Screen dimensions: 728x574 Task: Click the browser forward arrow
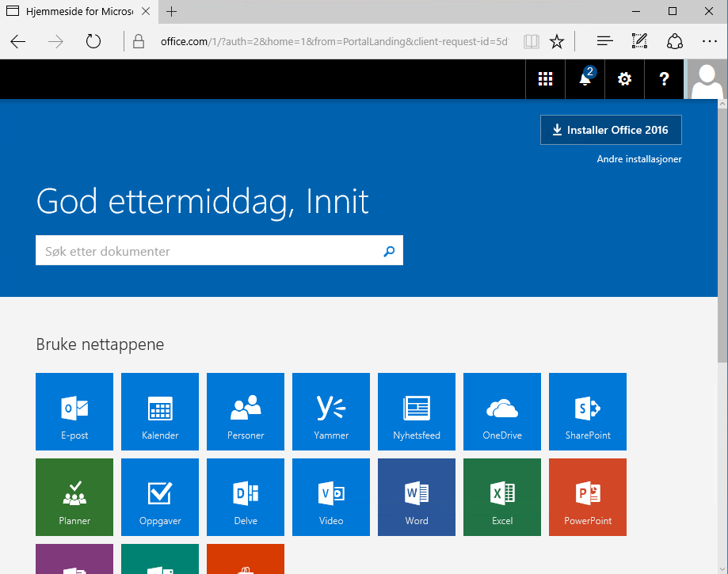(55, 42)
